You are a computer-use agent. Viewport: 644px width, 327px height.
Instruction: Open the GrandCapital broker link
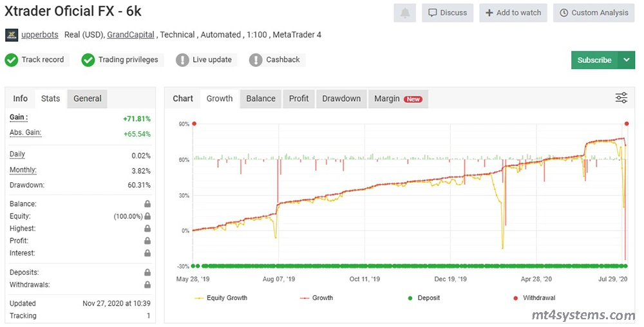(131, 35)
